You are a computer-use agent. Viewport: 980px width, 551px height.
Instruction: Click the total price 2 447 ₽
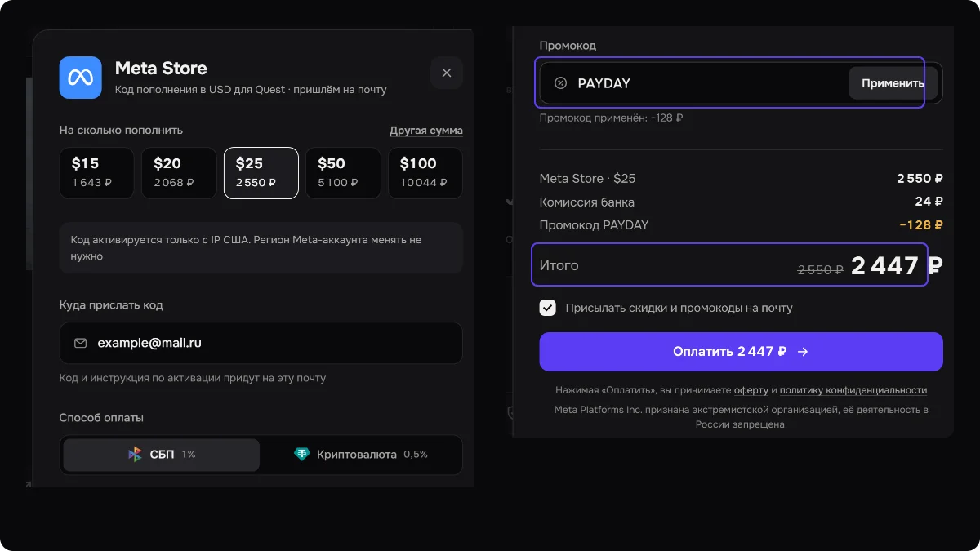[x=897, y=265]
